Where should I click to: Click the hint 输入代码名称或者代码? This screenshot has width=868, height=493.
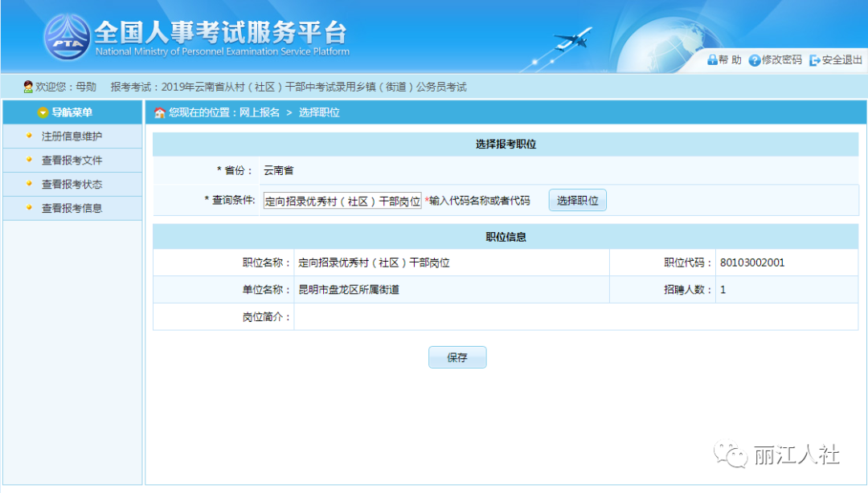tap(479, 200)
